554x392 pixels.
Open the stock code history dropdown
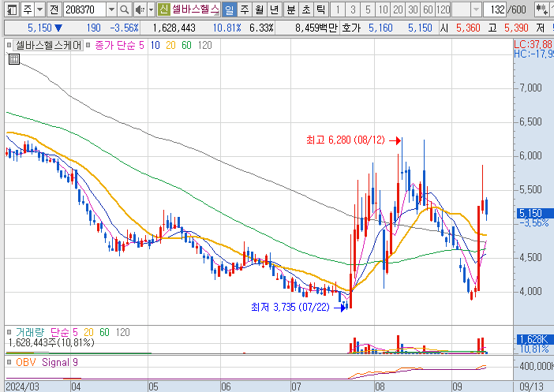[111, 9]
